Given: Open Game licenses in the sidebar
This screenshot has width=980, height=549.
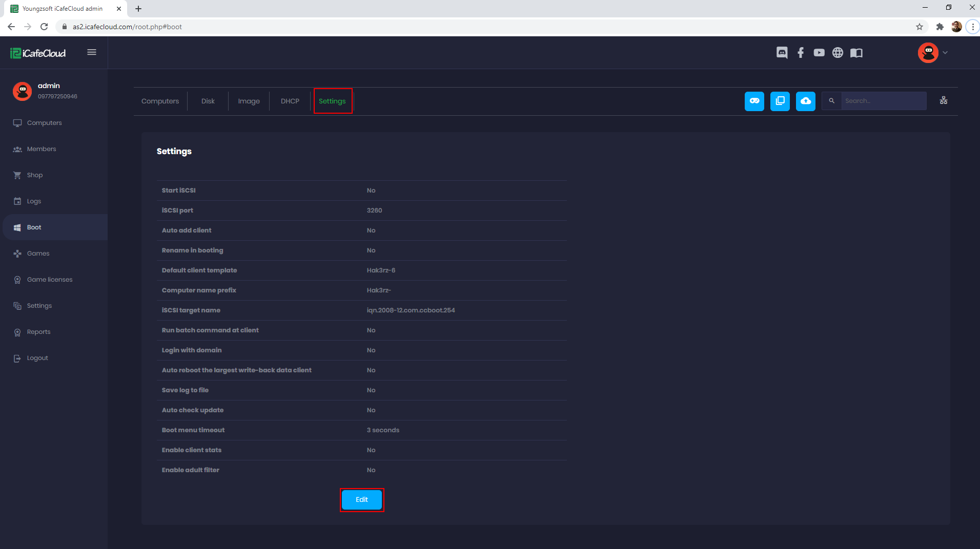Looking at the screenshot, I should click(50, 280).
